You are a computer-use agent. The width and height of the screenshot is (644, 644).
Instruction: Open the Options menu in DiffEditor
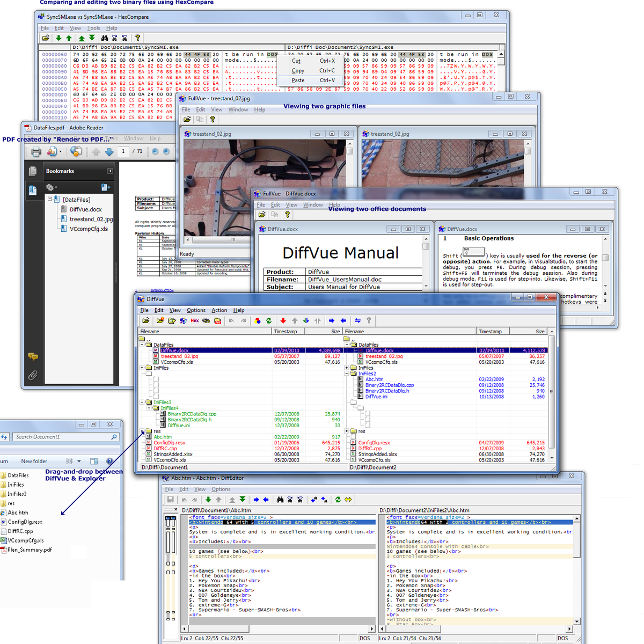click(x=221, y=489)
